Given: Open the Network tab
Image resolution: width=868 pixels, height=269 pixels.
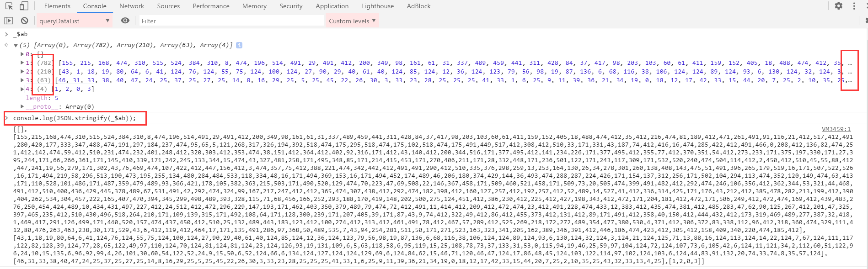Looking at the screenshot, I should click(132, 6).
